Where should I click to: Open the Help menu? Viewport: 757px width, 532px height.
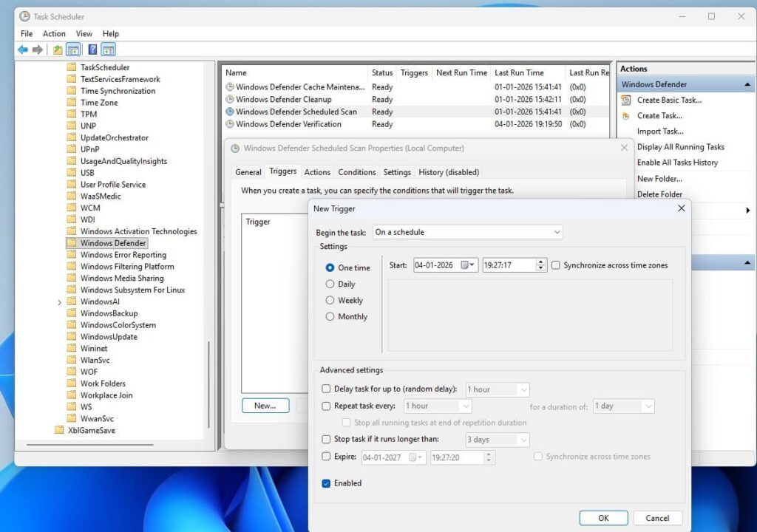point(111,34)
